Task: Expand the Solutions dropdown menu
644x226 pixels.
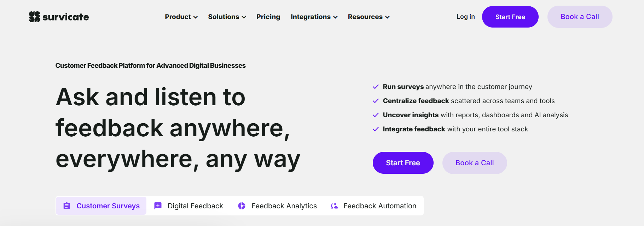Action: tap(227, 17)
